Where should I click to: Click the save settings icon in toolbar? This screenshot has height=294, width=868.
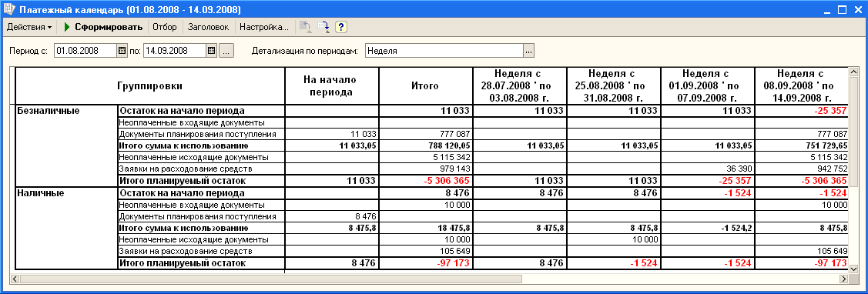coord(323,27)
